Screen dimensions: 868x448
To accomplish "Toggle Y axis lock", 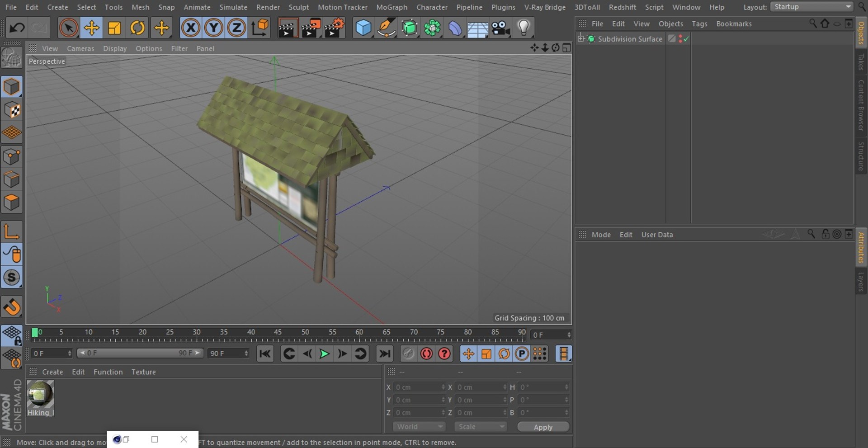I will click(x=213, y=28).
